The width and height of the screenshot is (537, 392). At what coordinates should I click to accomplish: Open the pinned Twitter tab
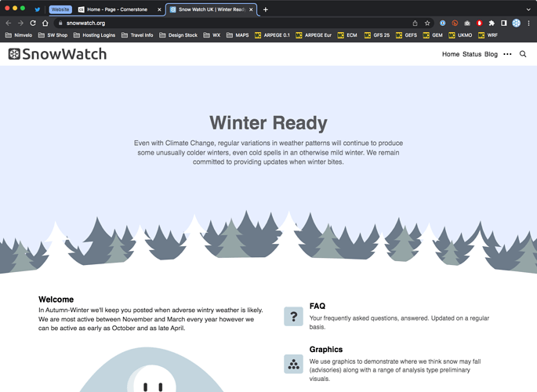37,9
